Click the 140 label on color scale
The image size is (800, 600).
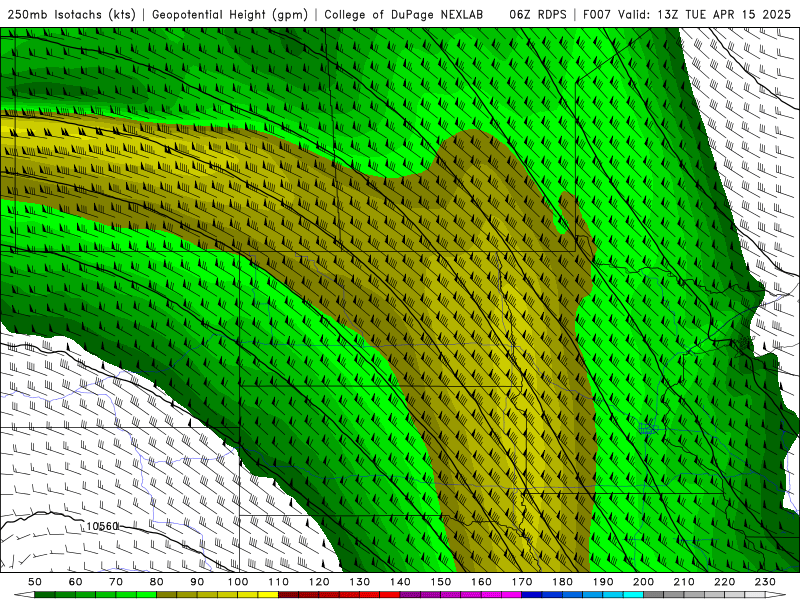(400, 582)
